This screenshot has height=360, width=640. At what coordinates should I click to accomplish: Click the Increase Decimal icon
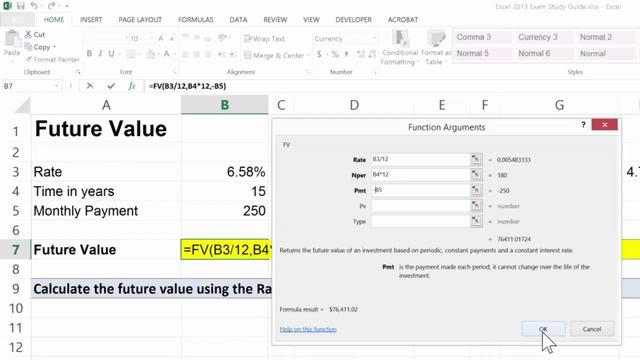coord(361,54)
